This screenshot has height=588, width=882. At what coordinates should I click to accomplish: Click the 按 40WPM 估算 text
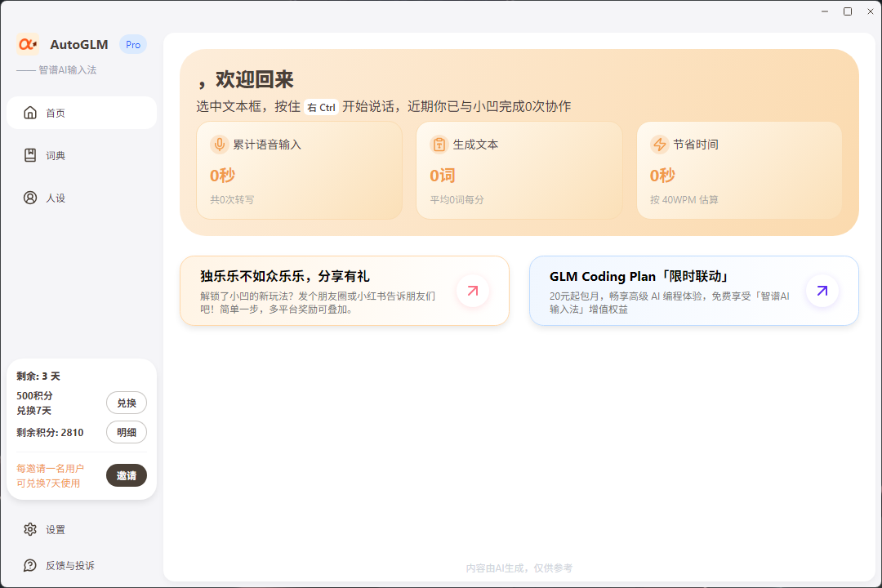coord(684,200)
